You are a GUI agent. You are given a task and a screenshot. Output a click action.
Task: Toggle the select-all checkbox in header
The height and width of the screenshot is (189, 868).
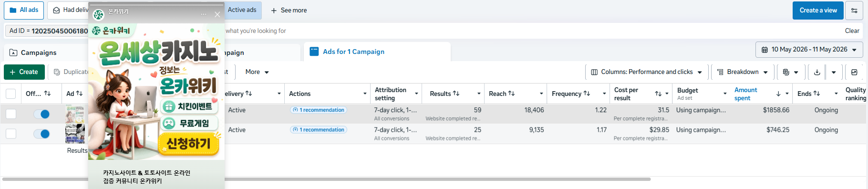coord(11,94)
